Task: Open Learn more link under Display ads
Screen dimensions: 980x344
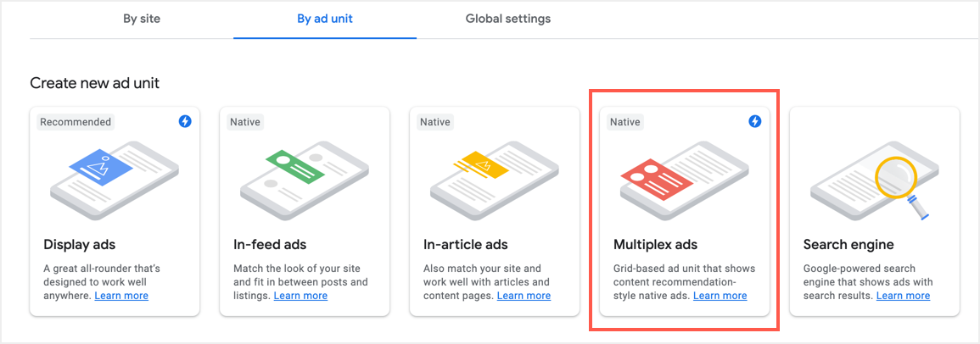Action: (121, 296)
